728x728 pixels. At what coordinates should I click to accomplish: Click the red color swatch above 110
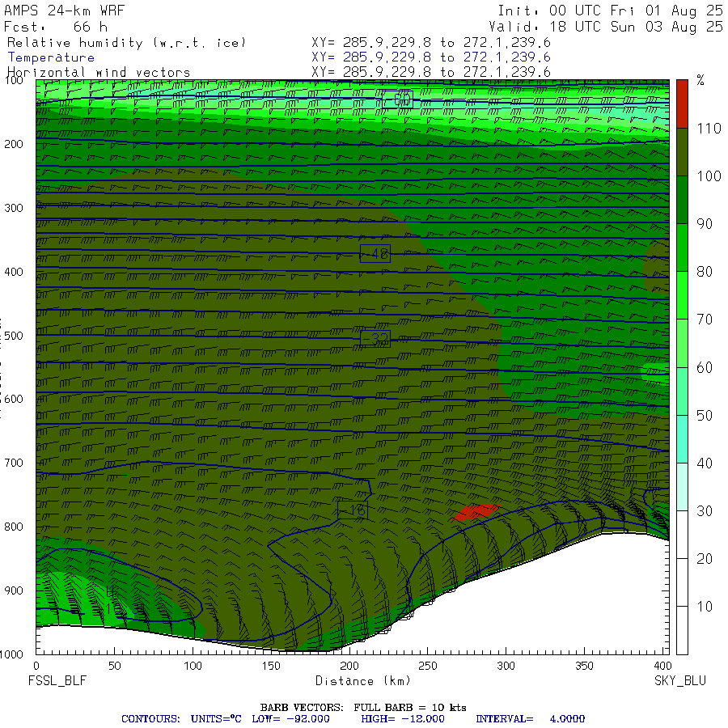[682, 104]
